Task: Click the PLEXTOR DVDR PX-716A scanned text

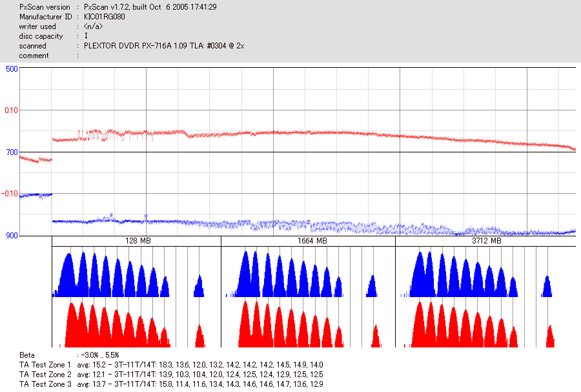Action: [x=164, y=46]
